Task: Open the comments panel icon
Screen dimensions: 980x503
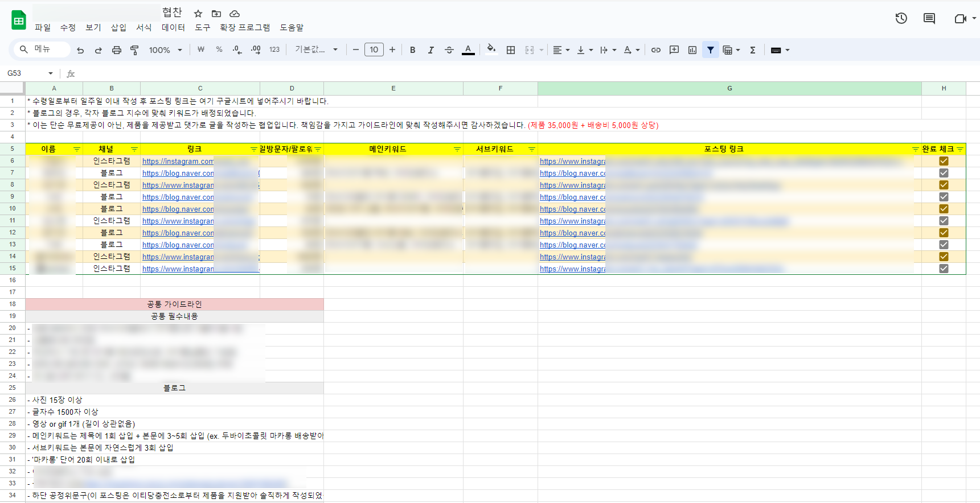Action: 929,18
